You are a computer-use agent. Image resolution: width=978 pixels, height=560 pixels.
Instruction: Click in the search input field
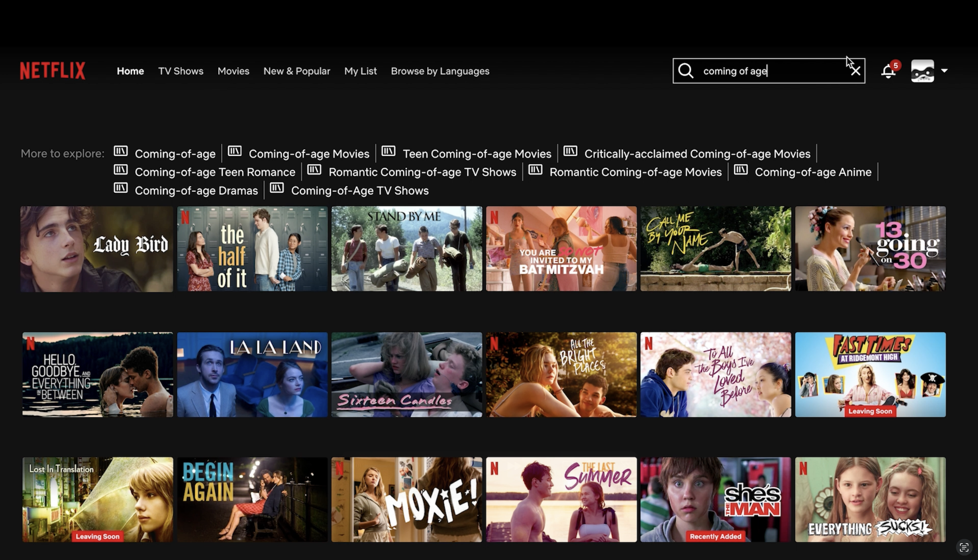(x=767, y=71)
